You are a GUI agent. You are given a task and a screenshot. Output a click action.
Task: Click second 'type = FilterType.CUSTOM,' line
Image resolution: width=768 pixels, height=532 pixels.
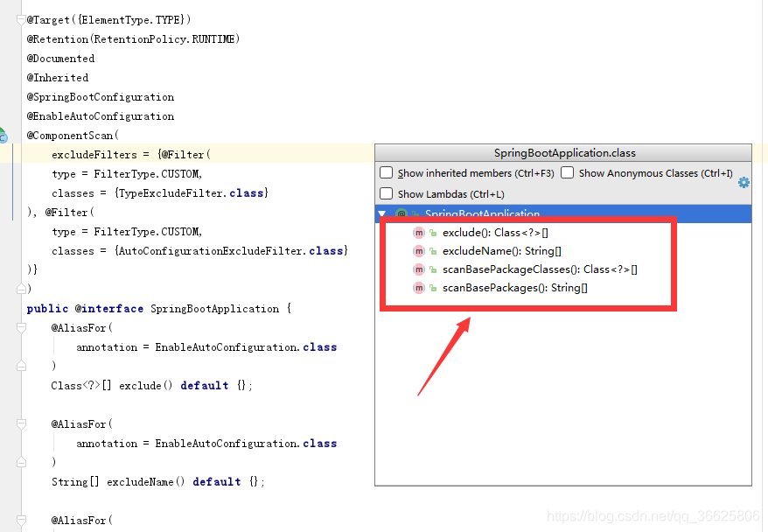(x=127, y=232)
